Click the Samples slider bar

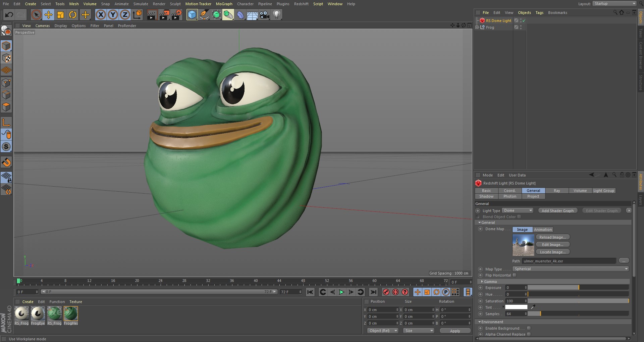click(578, 314)
